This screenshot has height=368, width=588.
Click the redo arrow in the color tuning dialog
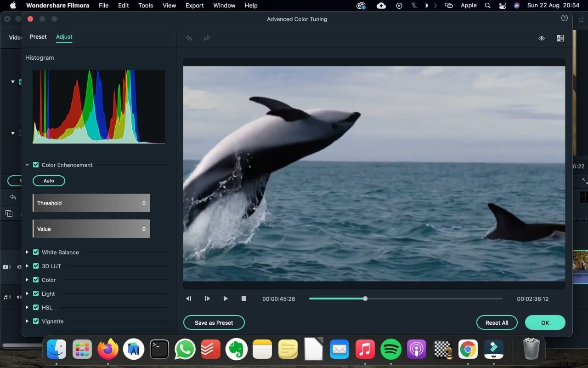tap(207, 38)
